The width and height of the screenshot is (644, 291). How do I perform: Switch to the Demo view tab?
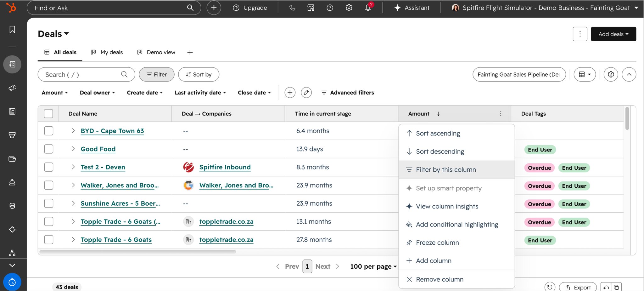(156, 52)
